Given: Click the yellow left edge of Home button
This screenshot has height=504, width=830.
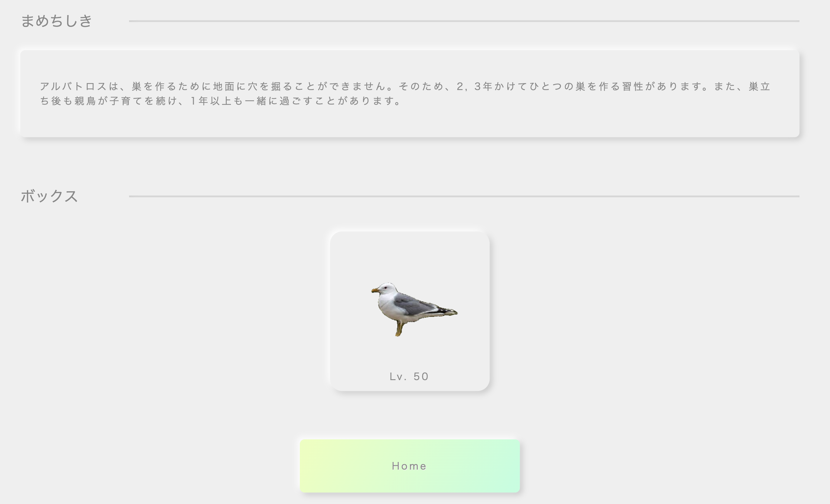Looking at the screenshot, I should (x=307, y=466).
